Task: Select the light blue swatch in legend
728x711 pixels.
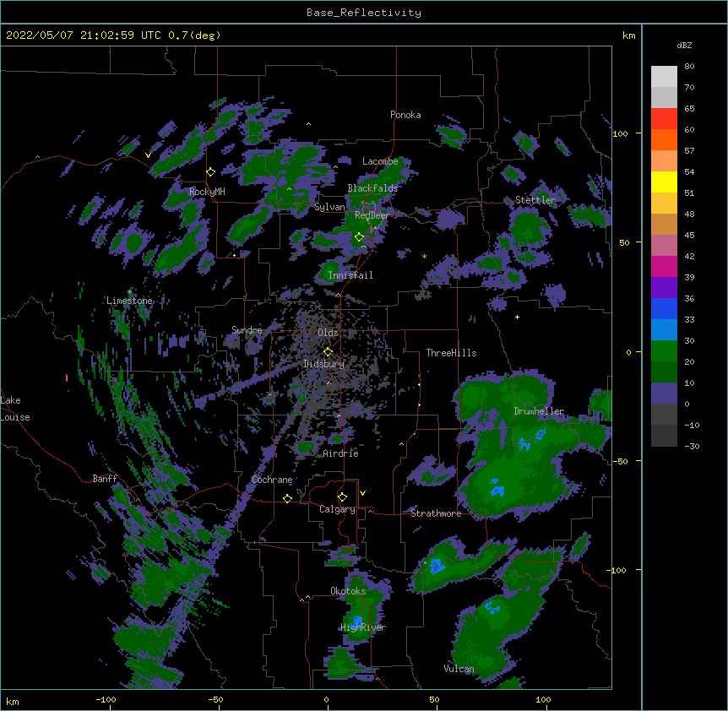Action: (664, 329)
